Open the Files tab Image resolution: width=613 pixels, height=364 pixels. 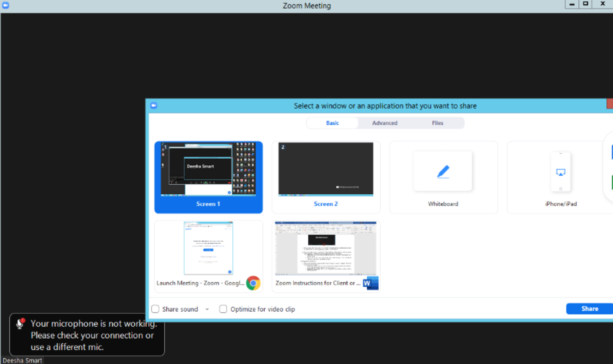pyautogui.click(x=437, y=123)
